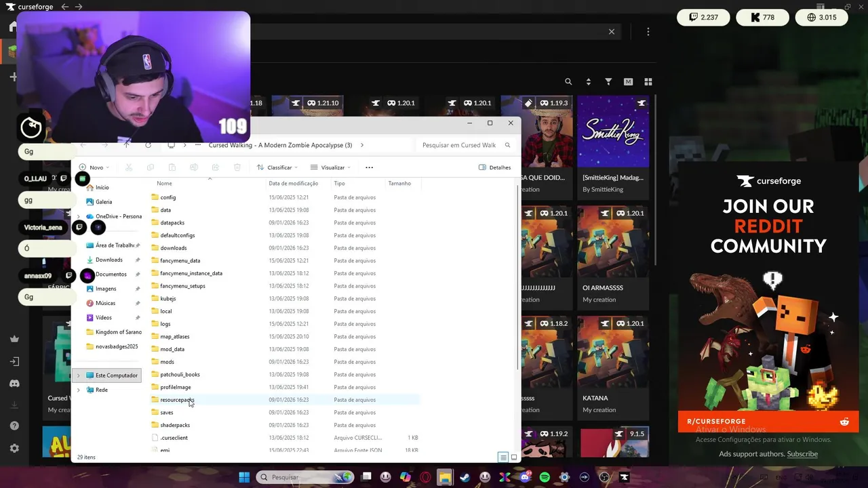Expand Este Computador in navigation pane
Screen dimensions: 868x488
(x=78, y=375)
